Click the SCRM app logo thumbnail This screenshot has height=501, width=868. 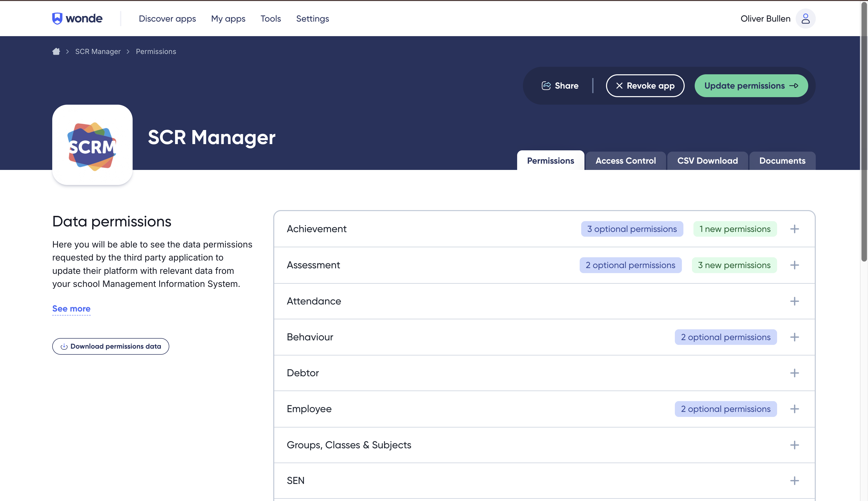[92, 145]
